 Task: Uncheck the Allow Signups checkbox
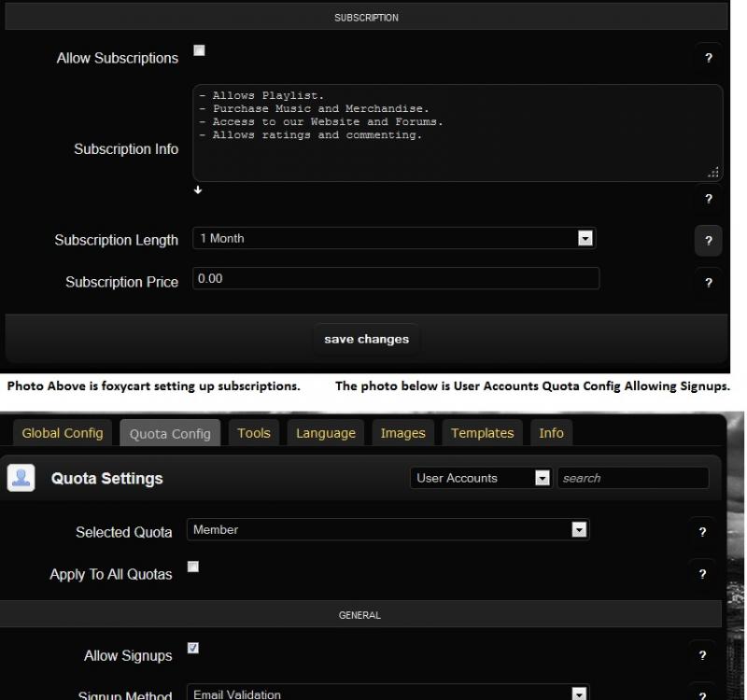click(193, 648)
